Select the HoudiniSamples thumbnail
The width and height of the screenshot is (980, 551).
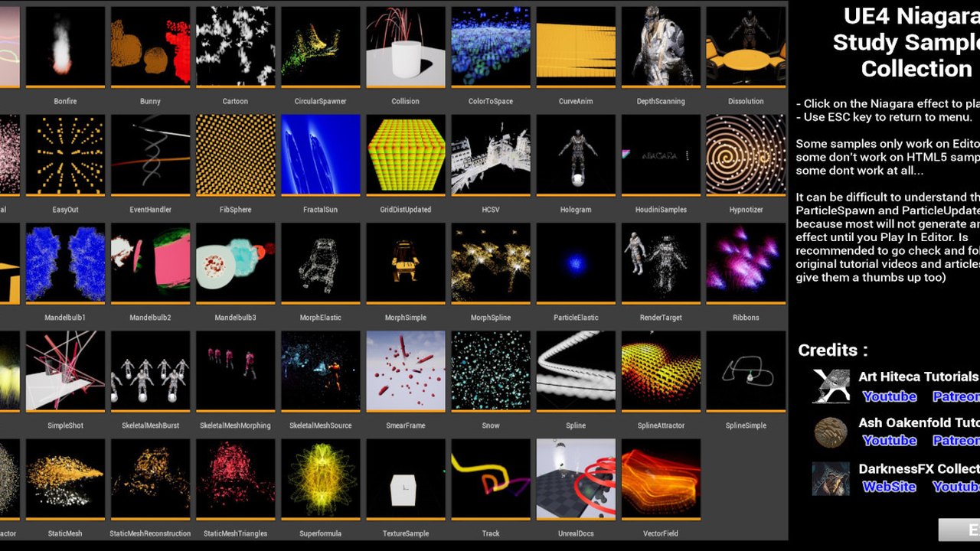[x=660, y=155]
